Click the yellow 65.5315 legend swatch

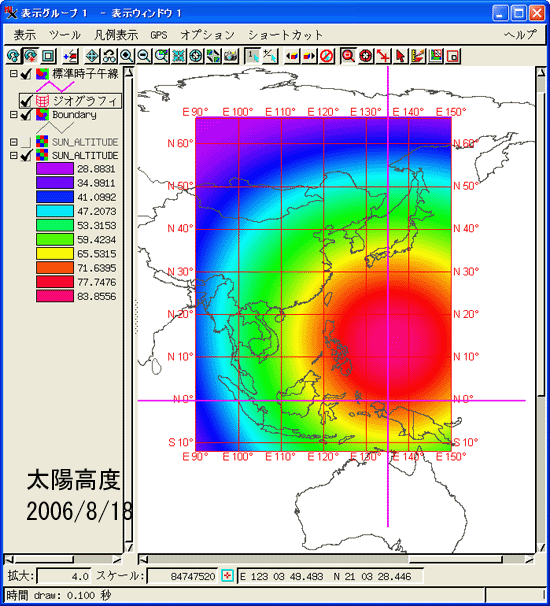click(x=54, y=254)
